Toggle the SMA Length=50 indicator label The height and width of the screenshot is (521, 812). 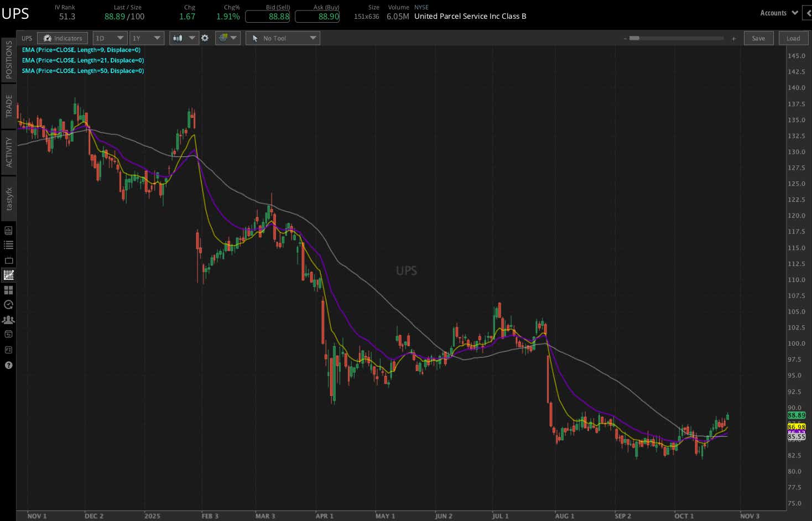pos(82,71)
